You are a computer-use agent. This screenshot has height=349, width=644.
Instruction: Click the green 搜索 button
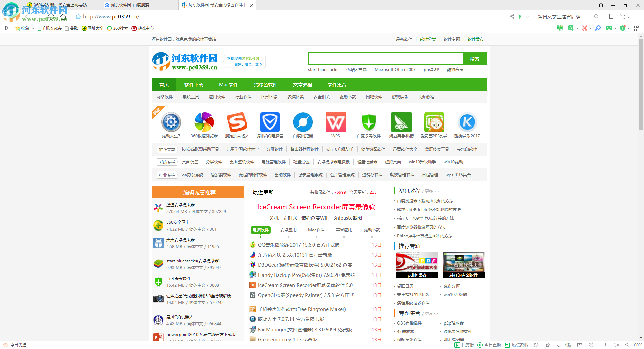pyautogui.click(x=474, y=59)
